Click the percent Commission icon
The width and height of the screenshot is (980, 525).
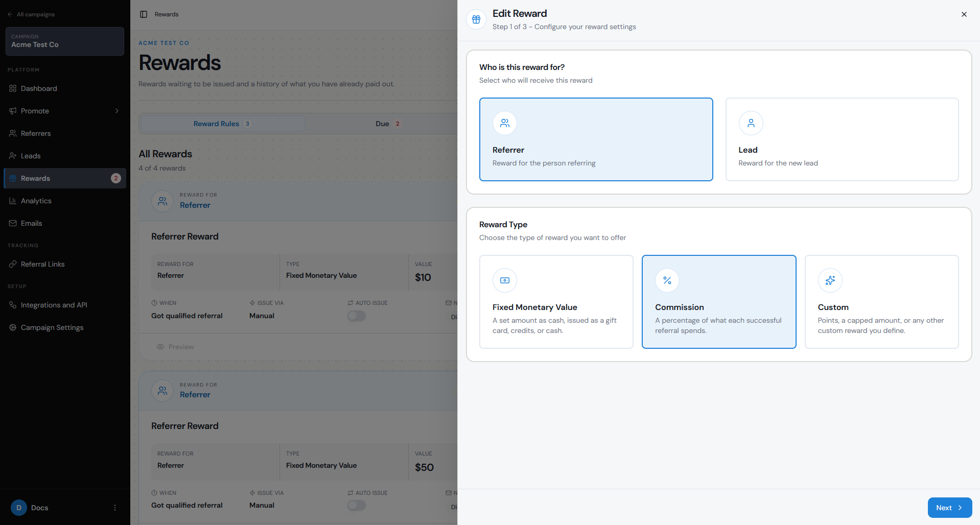tap(667, 280)
